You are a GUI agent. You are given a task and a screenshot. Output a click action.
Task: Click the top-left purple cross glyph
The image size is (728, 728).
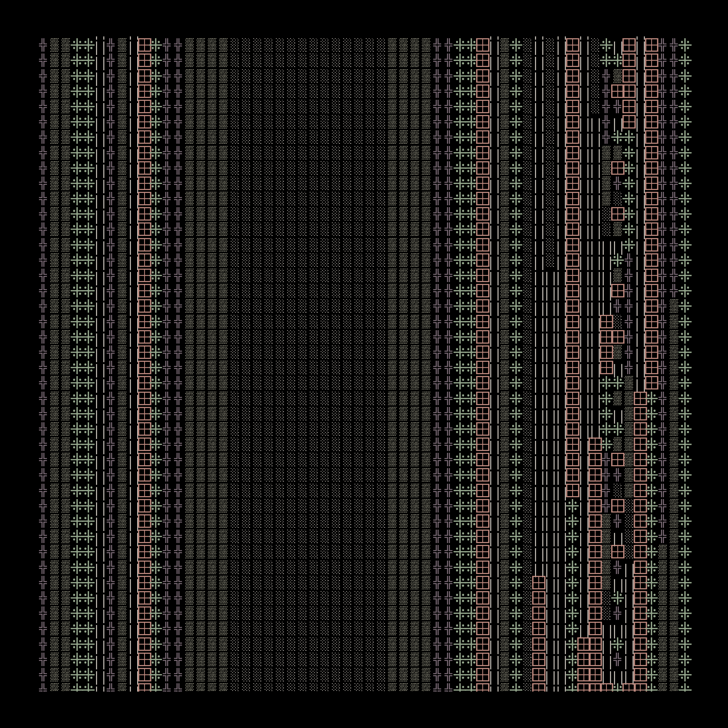[43, 45]
